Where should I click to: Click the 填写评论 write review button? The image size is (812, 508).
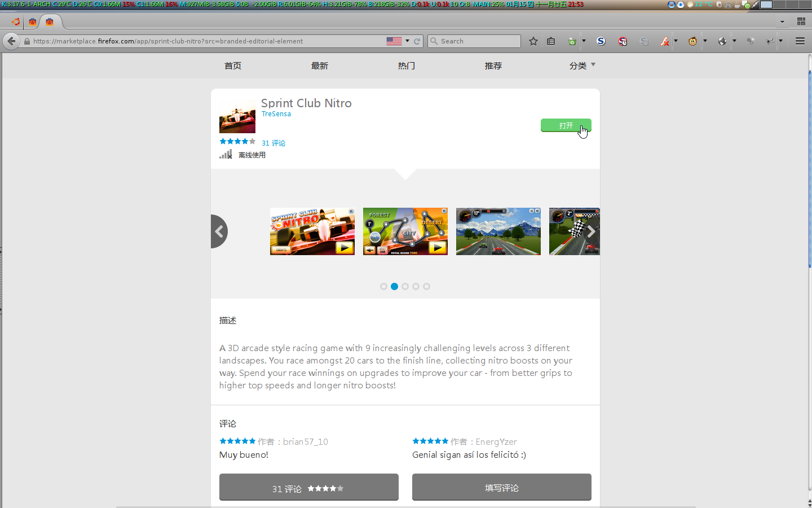pyautogui.click(x=502, y=487)
